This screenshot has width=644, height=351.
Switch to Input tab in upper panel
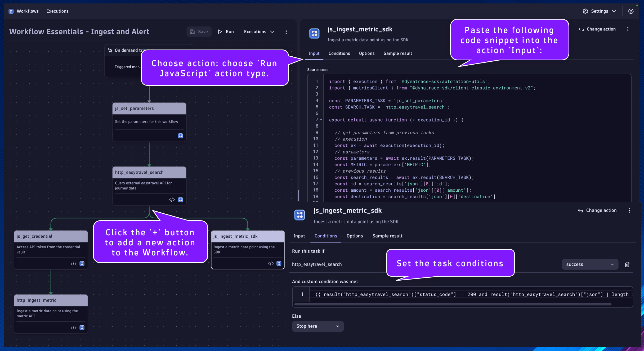click(314, 53)
